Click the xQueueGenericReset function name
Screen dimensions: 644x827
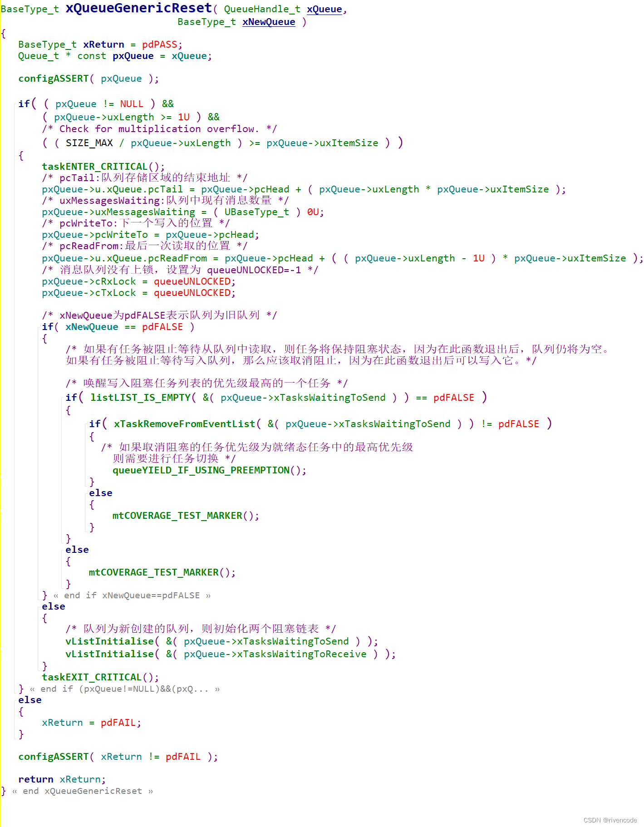pos(139,8)
